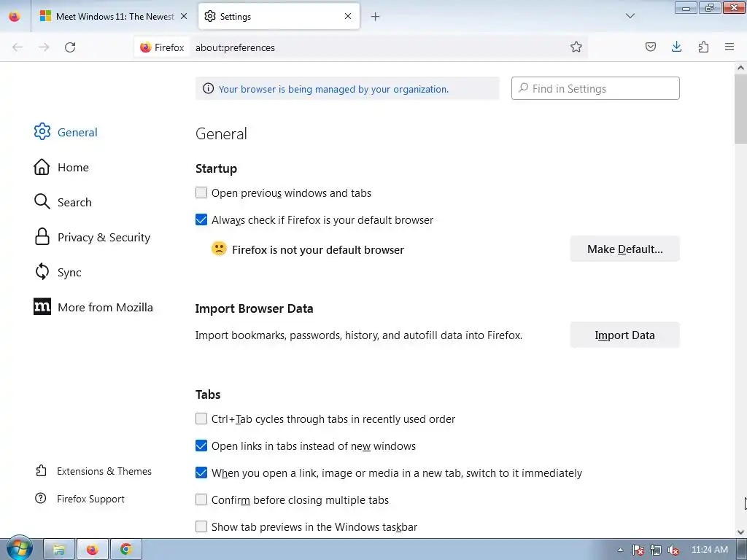The image size is (747, 560).
Task: Click the Startup section heading
Action: [216, 168]
